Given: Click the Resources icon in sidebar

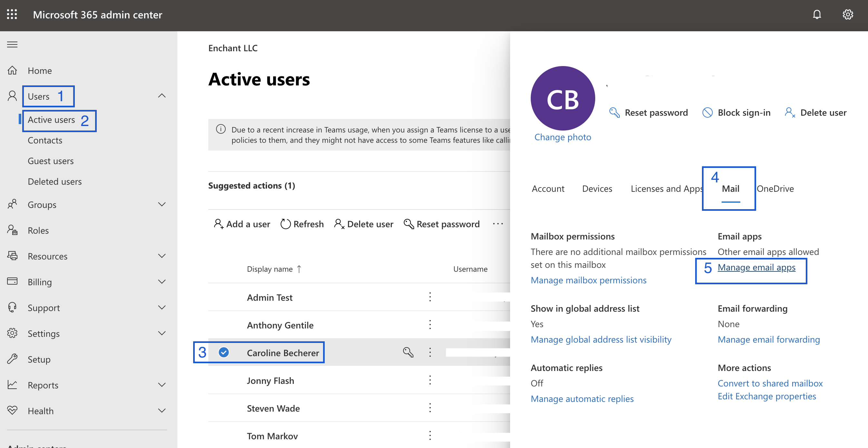Looking at the screenshot, I should tap(12, 256).
